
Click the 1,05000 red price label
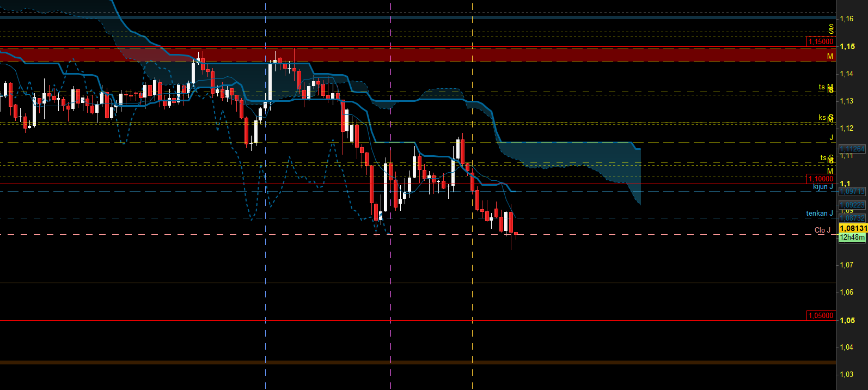click(x=821, y=315)
